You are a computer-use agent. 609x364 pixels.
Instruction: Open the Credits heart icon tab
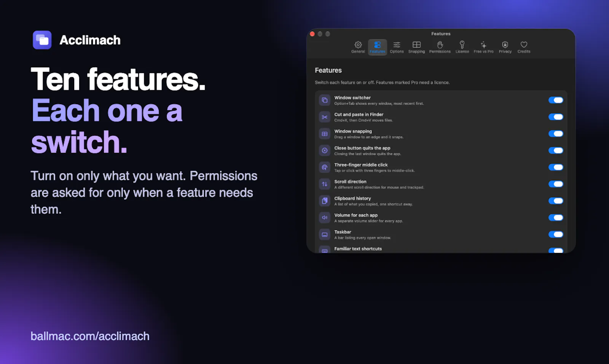524,47
